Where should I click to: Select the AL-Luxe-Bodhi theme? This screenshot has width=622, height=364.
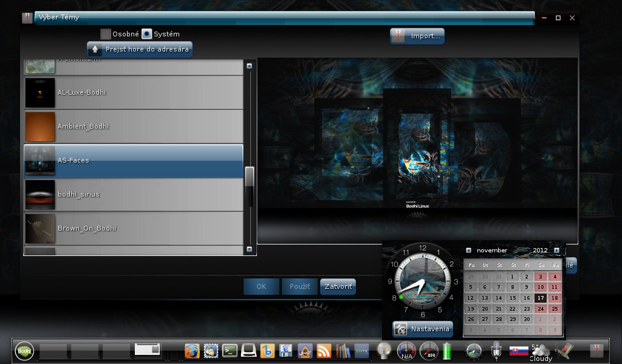134,92
